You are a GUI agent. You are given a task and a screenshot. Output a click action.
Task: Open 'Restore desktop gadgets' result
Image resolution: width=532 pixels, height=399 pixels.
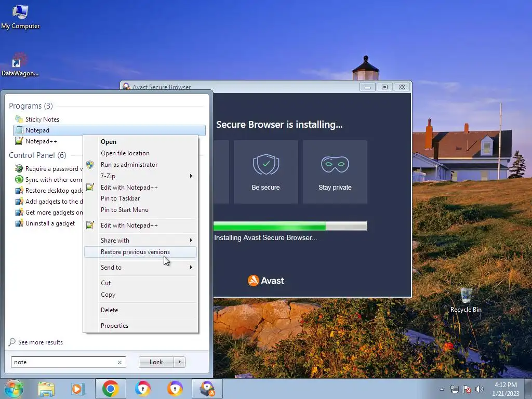click(x=48, y=190)
